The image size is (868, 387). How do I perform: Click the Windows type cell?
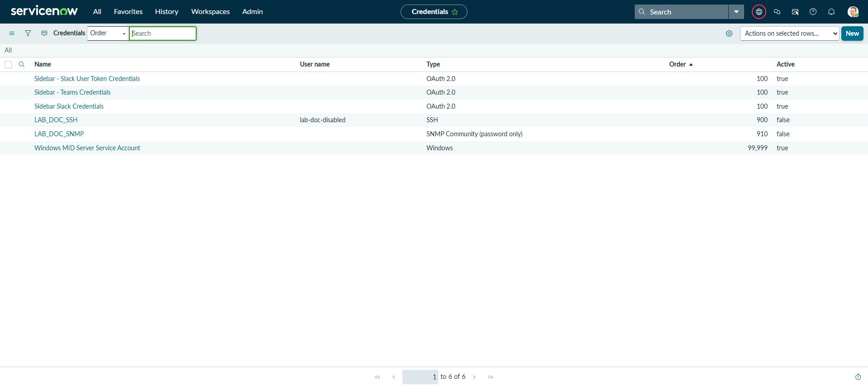tap(439, 148)
